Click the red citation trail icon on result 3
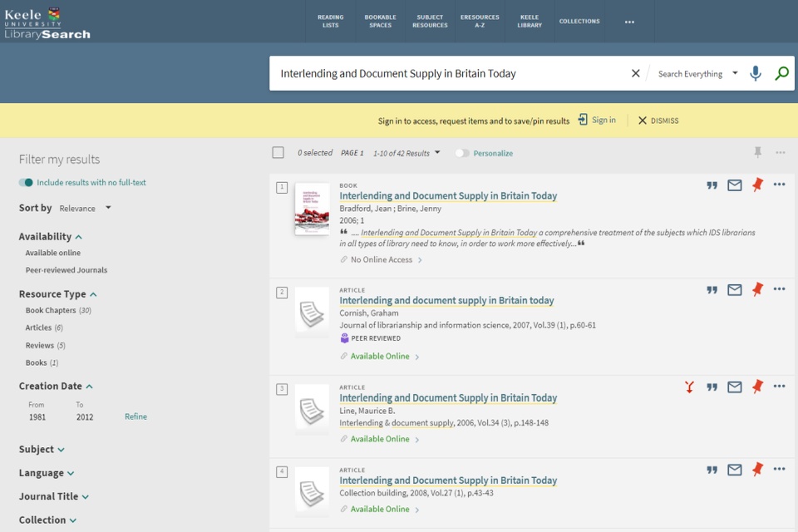 689,387
